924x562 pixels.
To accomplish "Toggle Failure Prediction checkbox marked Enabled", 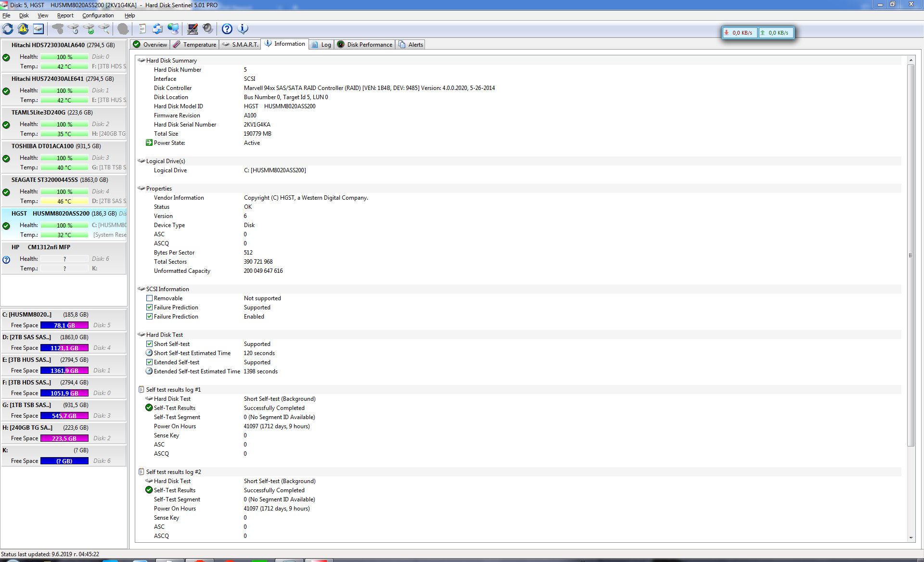I will pos(149,316).
